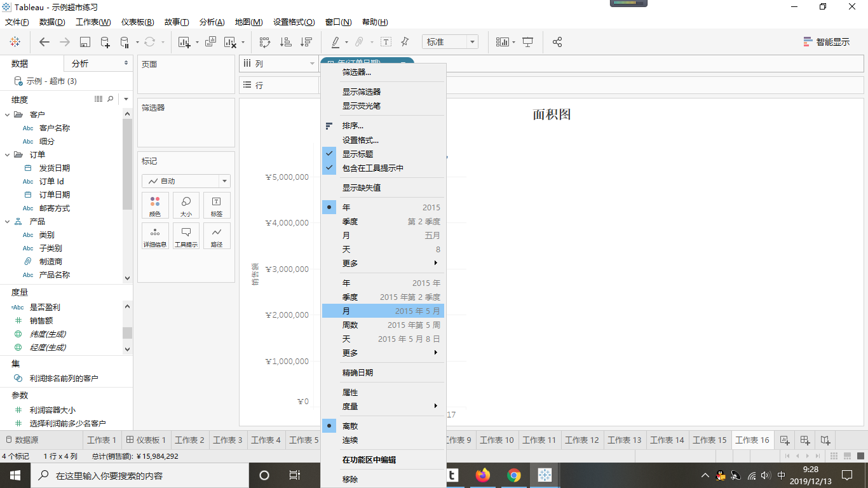Open the dimensions pane dropdown arrow

point(126,99)
